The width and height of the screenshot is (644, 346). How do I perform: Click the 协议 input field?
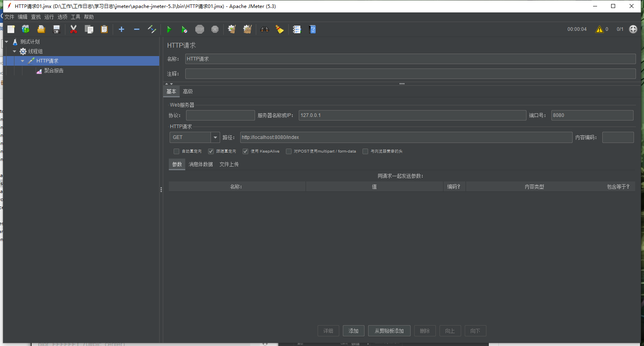point(221,115)
